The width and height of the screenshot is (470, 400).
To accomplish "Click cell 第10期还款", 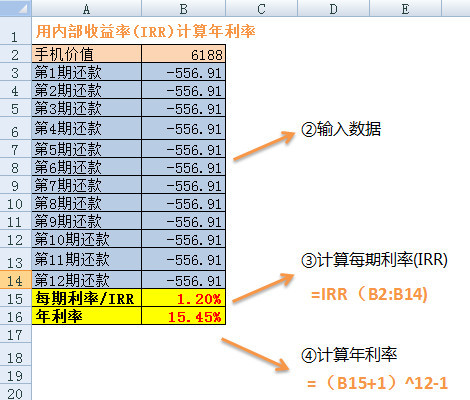I will [x=87, y=239].
